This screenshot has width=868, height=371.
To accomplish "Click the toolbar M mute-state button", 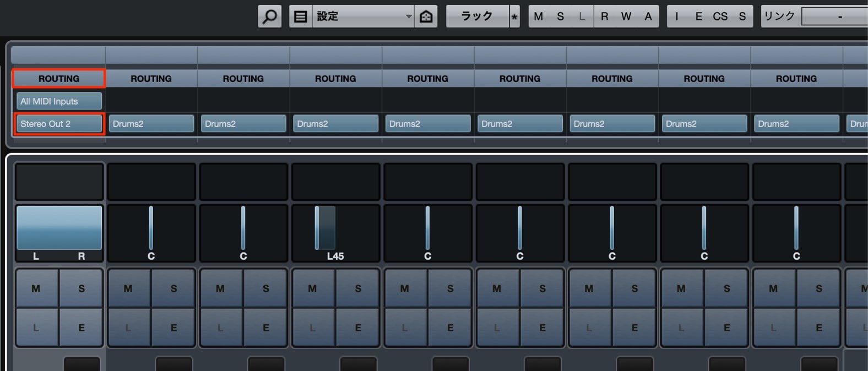I will click(539, 17).
